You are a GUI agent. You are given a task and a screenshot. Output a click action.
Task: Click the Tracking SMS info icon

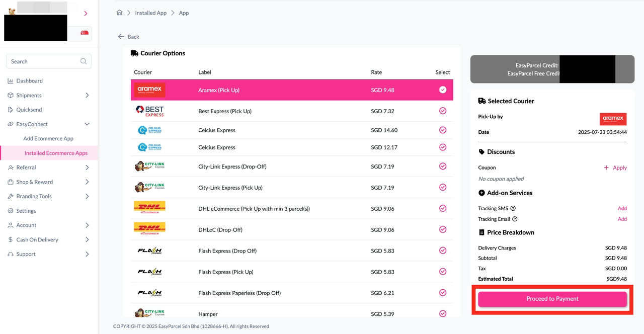pos(513,208)
